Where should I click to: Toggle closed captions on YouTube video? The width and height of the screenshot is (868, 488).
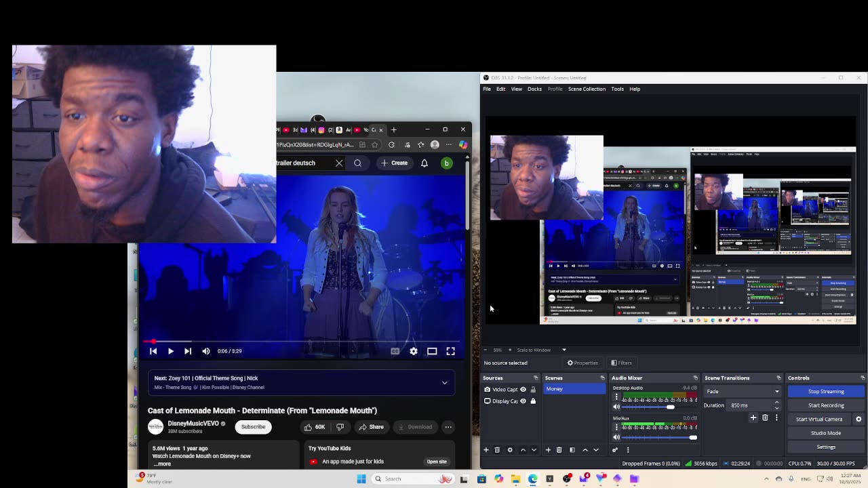point(395,351)
